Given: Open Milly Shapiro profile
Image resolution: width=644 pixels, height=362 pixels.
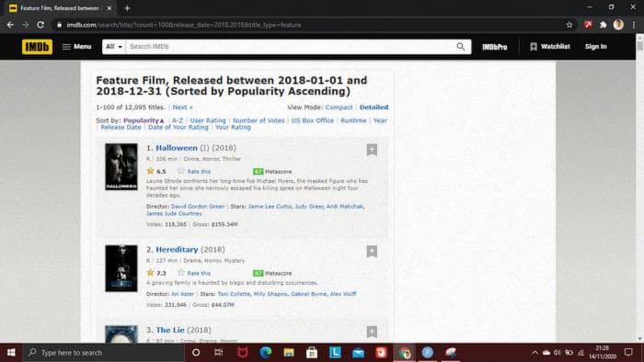Looking at the screenshot, I should coord(270,294).
